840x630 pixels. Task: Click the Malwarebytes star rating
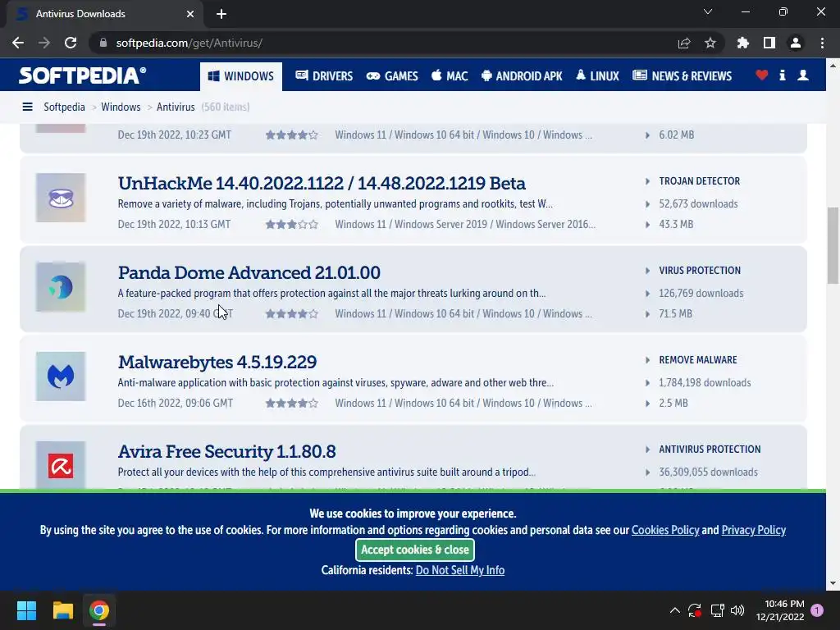coord(292,404)
